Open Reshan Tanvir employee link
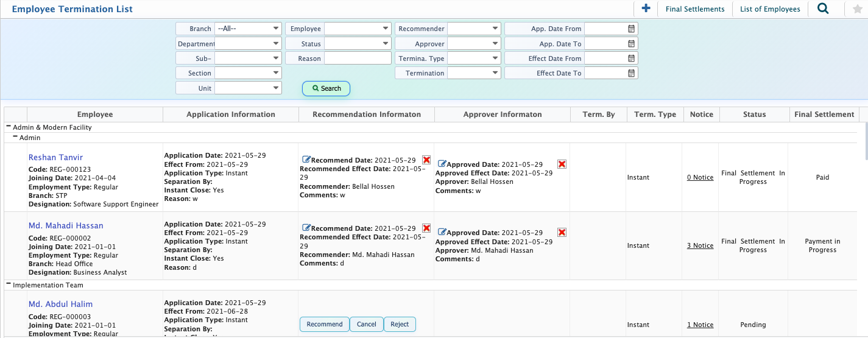The image size is (868, 338). 55,157
